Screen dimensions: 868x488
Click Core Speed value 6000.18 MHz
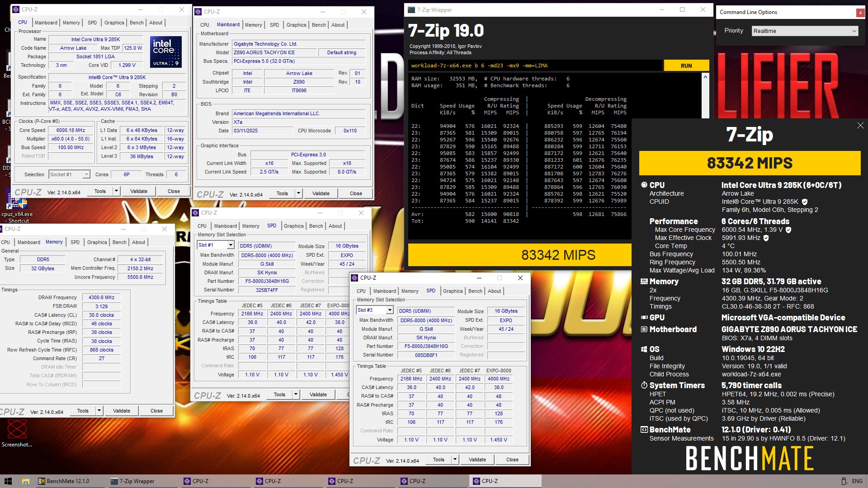click(71, 130)
